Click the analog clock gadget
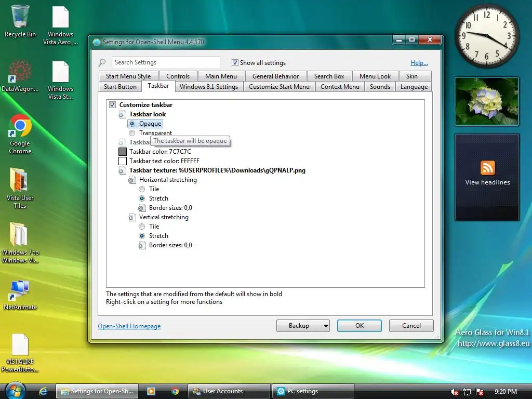 [486, 35]
